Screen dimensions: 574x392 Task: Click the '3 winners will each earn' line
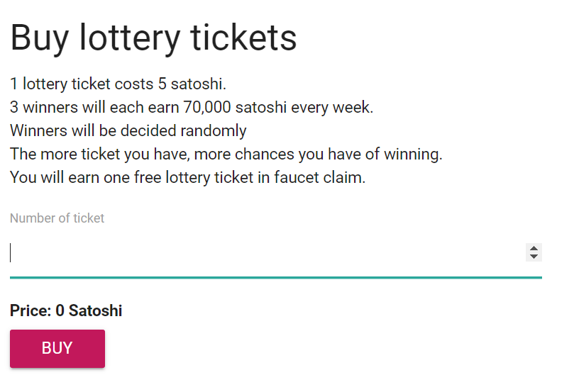point(192,108)
